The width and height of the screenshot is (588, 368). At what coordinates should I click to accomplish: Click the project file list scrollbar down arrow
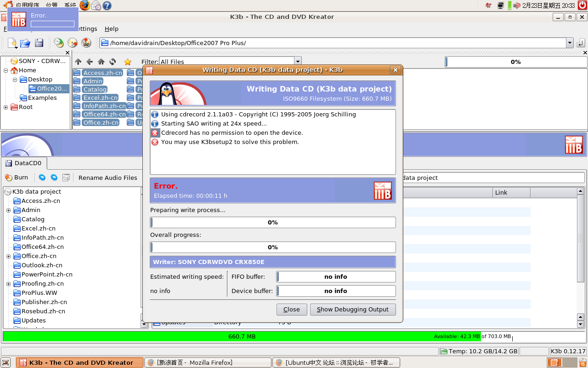point(581,324)
